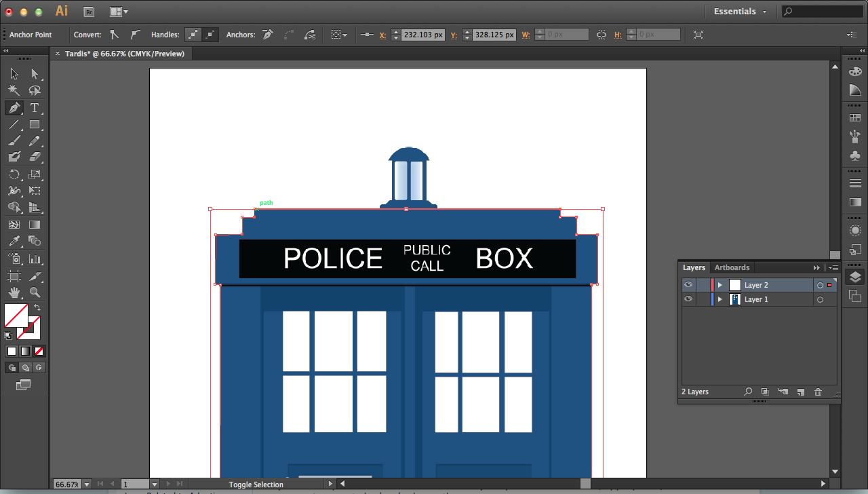Select the Selection tool arrow
This screenshot has width=868, height=494.
point(14,74)
